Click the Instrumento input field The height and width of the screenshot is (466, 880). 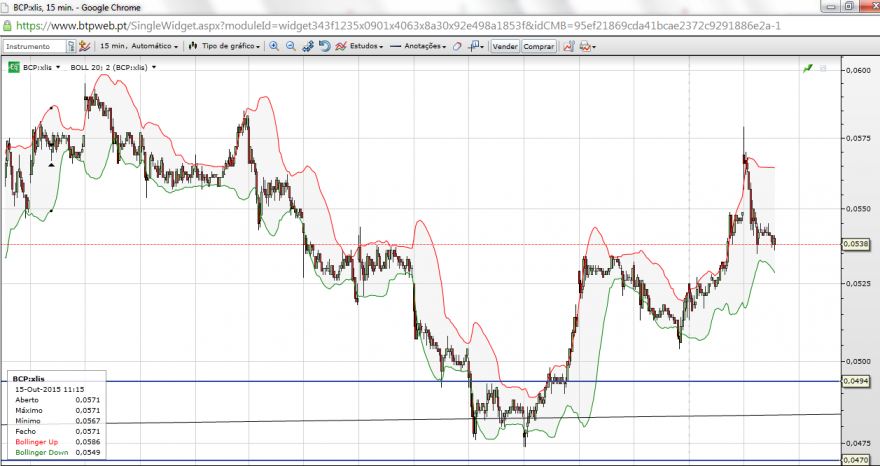pos(35,47)
